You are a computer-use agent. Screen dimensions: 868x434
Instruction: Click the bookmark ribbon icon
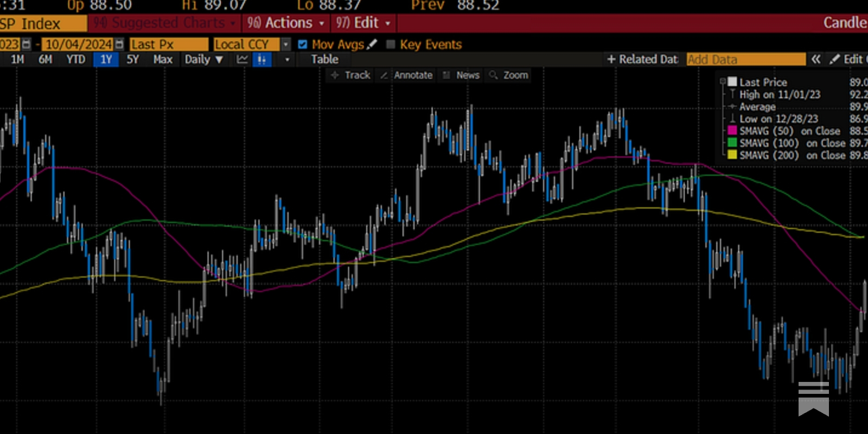813,399
